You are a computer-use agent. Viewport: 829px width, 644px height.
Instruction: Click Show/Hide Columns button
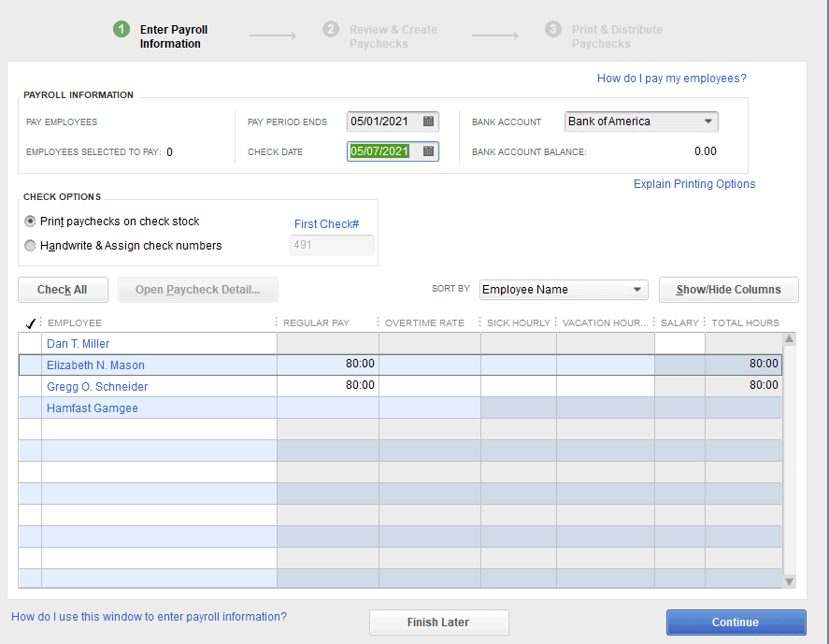(x=729, y=290)
